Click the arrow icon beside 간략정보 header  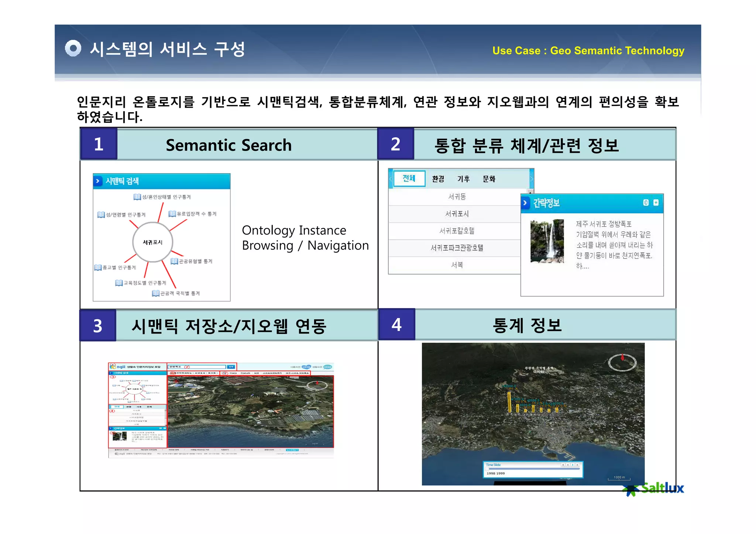[525, 203]
